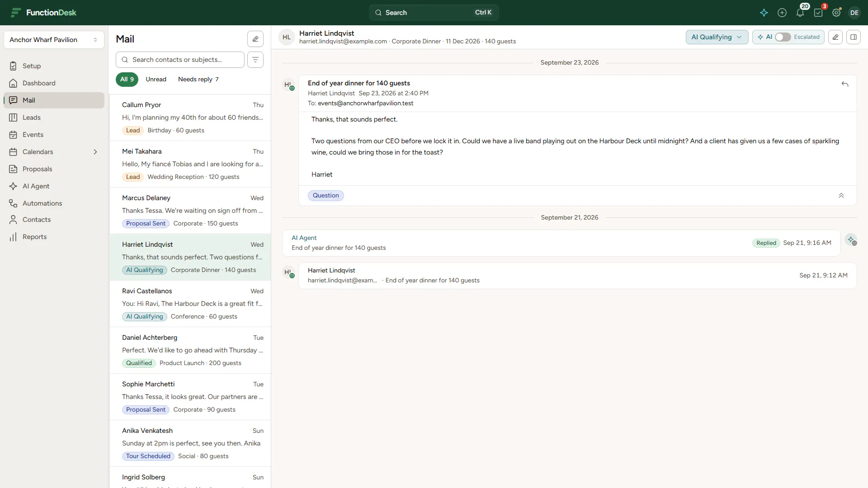Open the AI sparkle assistant in top bar
The height and width of the screenshot is (488, 868).
click(x=764, y=13)
